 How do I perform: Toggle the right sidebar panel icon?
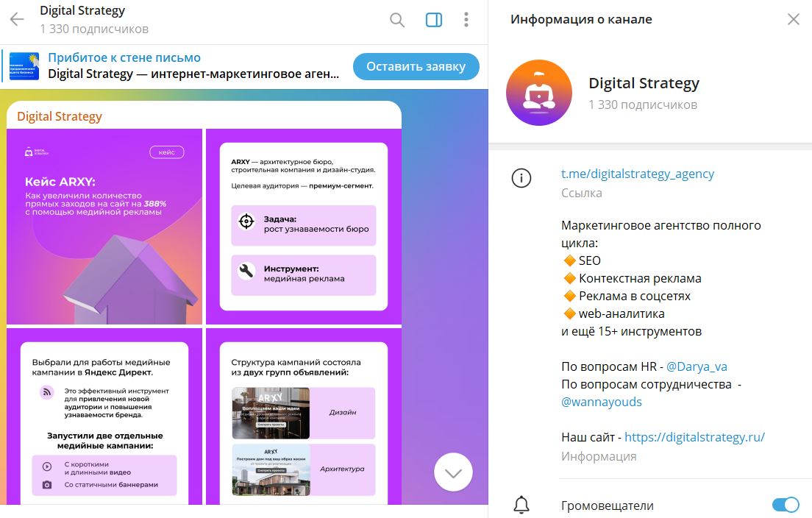[434, 20]
